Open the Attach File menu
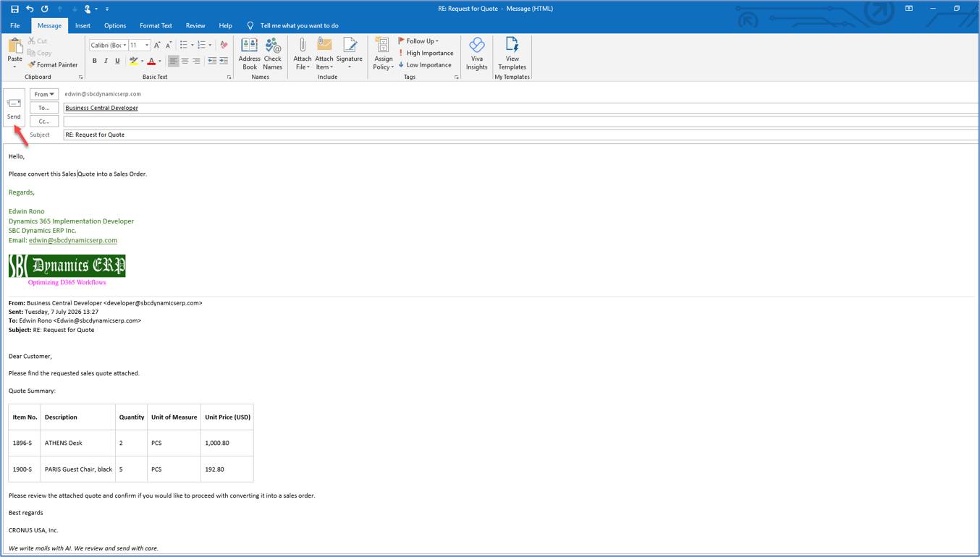The image size is (980, 557). pyautogui.click(x=303, y=54)
